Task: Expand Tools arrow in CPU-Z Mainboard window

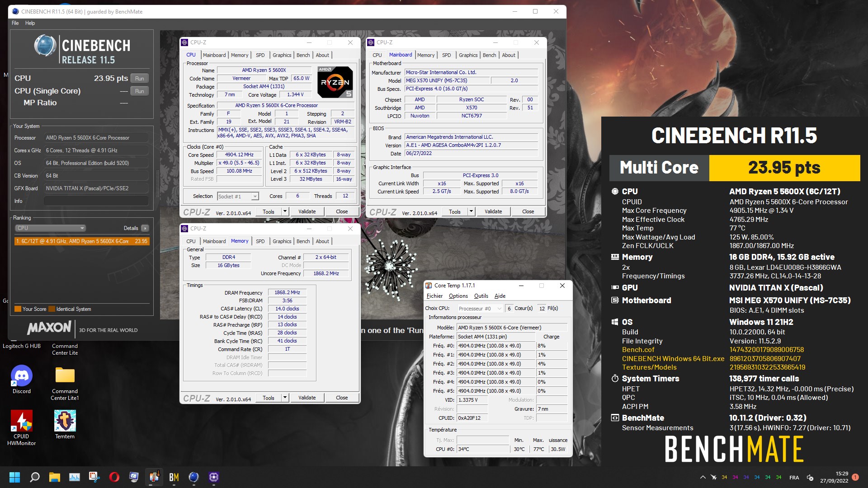Action: [x=471, y=211]
